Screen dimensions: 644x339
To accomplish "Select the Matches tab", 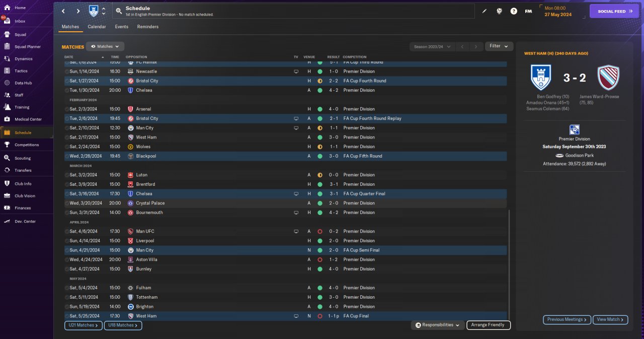I will [x=70, y=27].
